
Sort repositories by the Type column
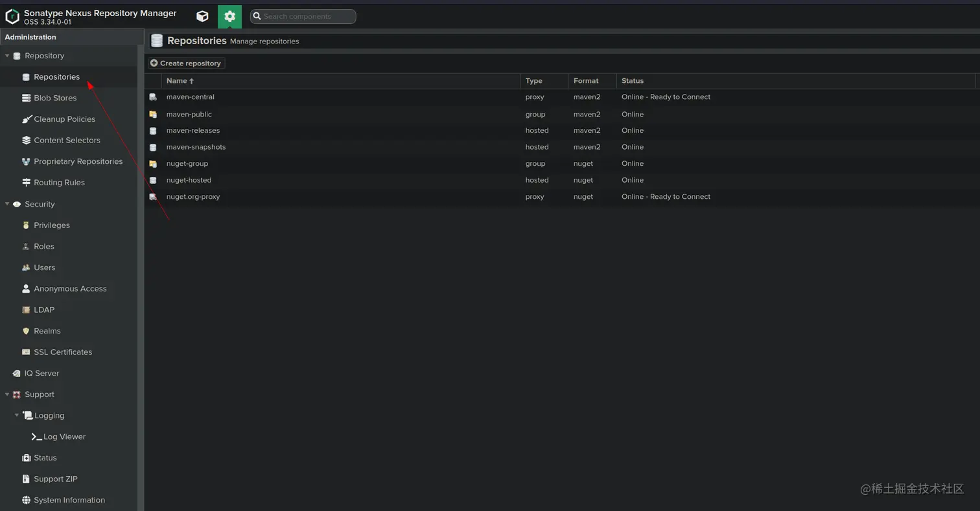coord(534,80)
